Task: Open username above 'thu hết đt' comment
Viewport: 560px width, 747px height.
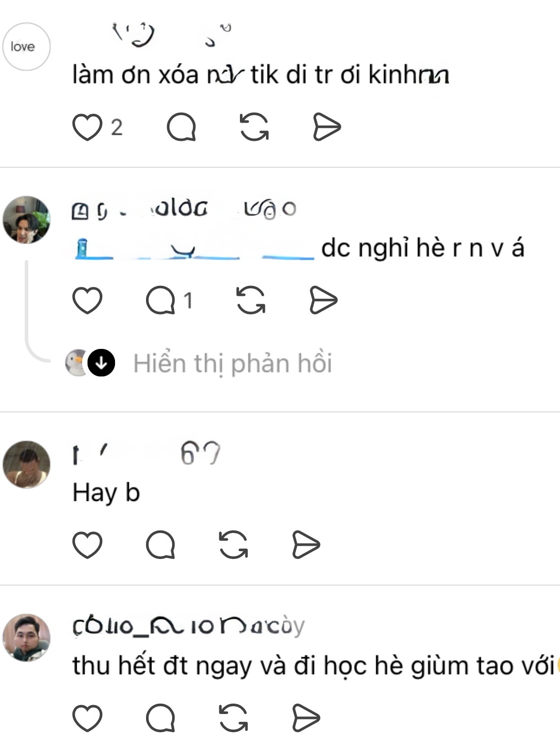Action: [189, 626]
